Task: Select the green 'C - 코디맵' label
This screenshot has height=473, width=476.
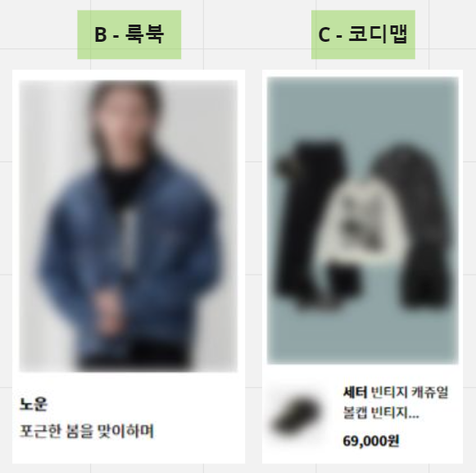Action: (363, 34)
